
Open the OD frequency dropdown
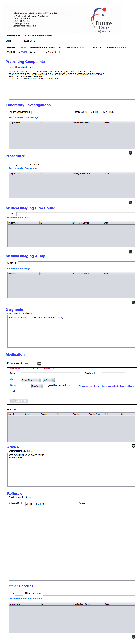[49, 380]
